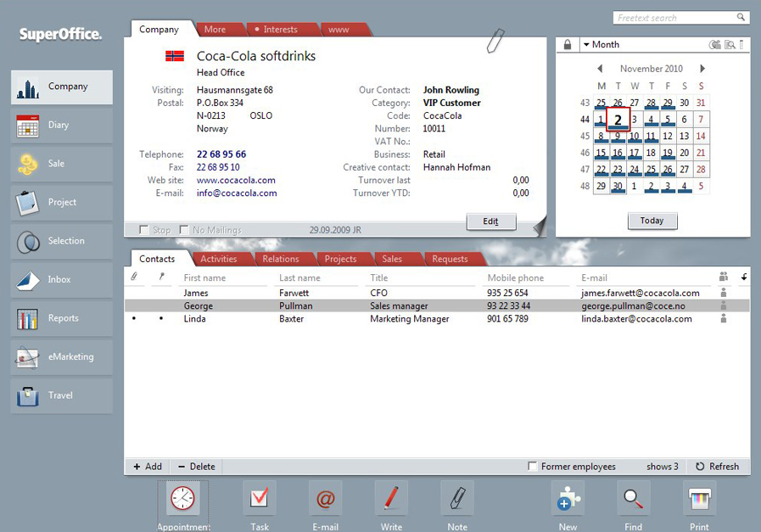Go to the previous month in calendar
Screen dimensions: 761x532
click(600, 69)
